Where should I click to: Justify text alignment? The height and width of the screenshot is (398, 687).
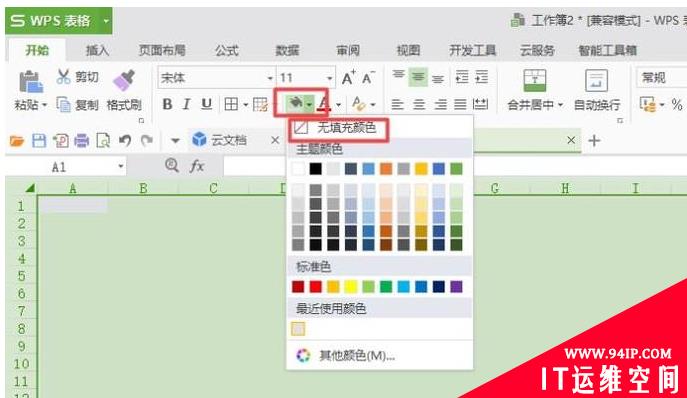point(460,104)
